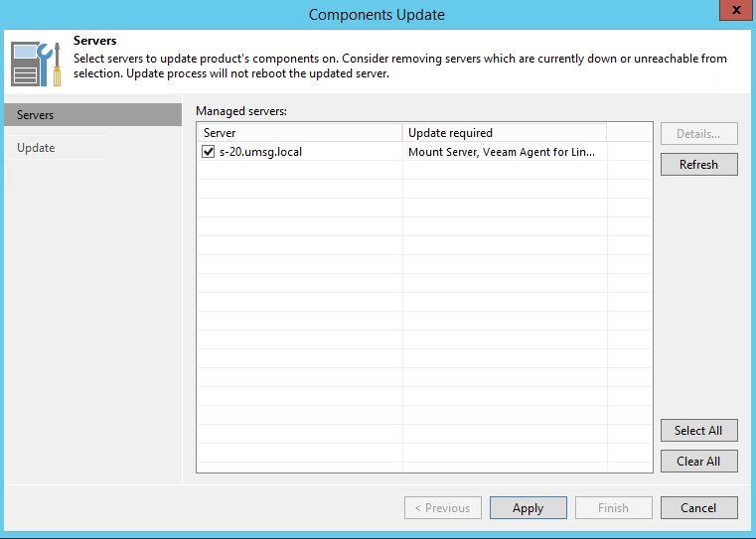Select the s-20.umsg.local server name
Screen dimensions: 756x539
[260, 153]
